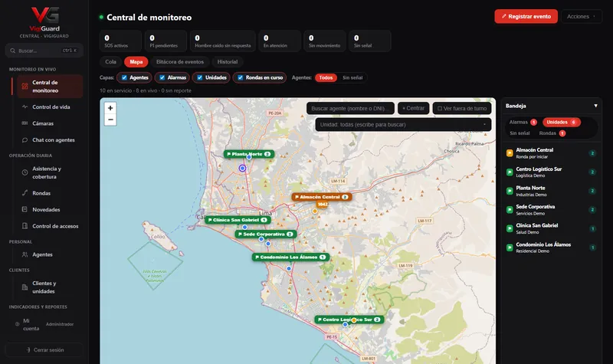Select Sede Corporativa map marker
613x364 pixels.
point(266,234)
